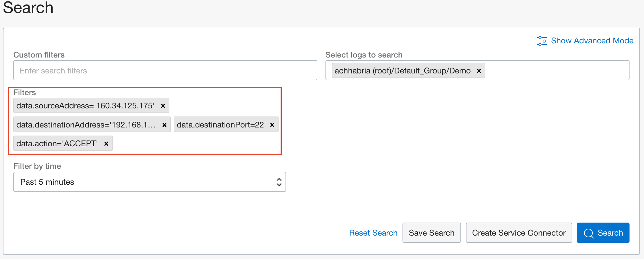Click the magnifier icon in Search button
644x259 pixels.
[x=588, y=233]
